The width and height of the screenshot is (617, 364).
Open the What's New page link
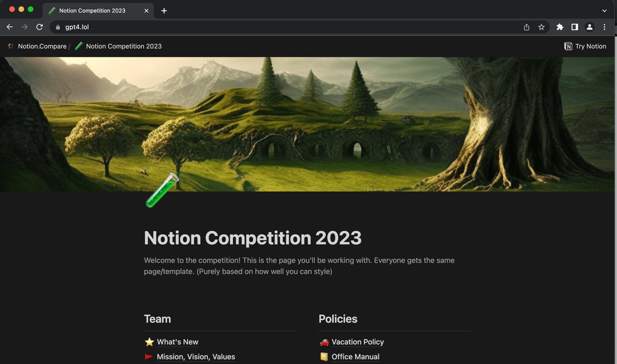[178, 342]
